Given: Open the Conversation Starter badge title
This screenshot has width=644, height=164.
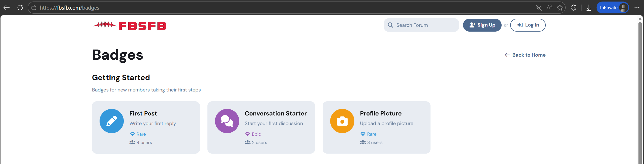Looking at the screenshot, I should pyautogui.click(x=276, y=113).
